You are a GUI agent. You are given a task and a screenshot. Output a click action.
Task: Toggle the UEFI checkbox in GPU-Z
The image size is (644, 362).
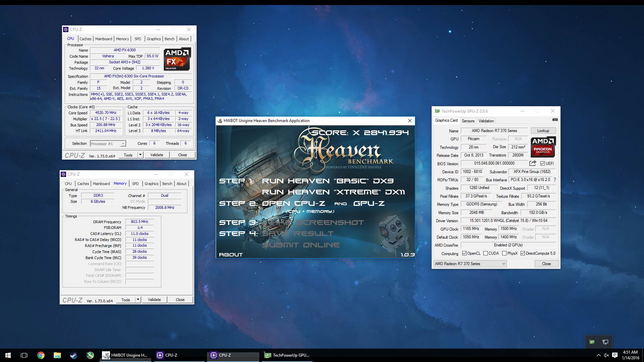pyautogui.click(x=542, y=164)
